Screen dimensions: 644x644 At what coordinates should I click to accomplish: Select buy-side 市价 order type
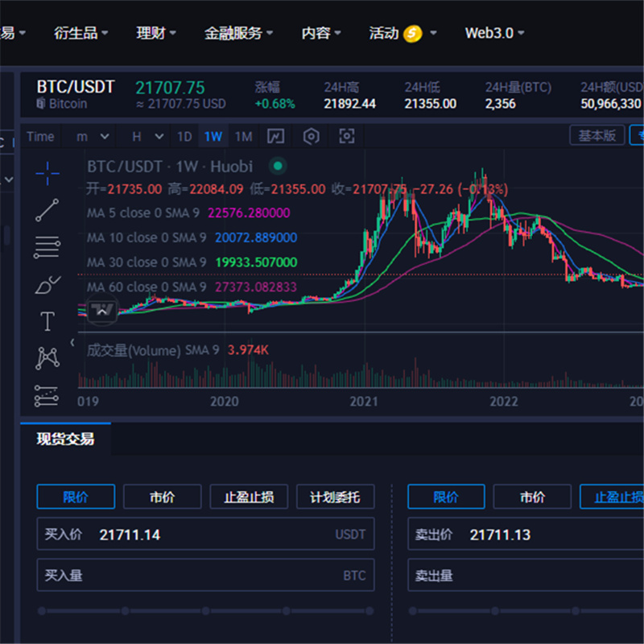[163, 497]
